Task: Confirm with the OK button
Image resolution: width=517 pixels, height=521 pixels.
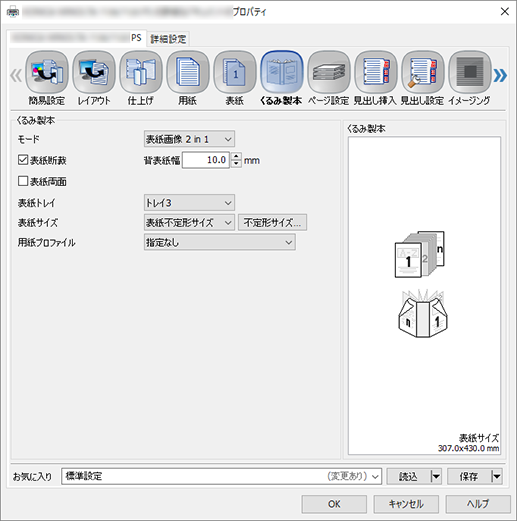Action: [334, 504]
